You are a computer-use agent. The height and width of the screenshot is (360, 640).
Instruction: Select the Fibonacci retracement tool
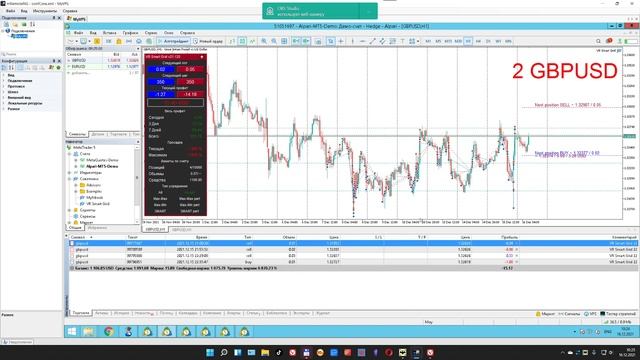(x=392, y=41)
